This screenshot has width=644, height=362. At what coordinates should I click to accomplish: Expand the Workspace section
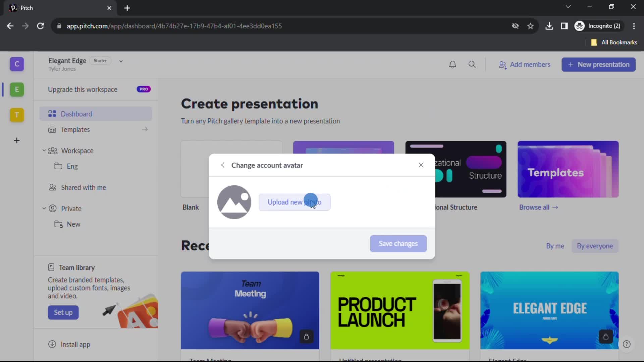[x=44, y=151]
